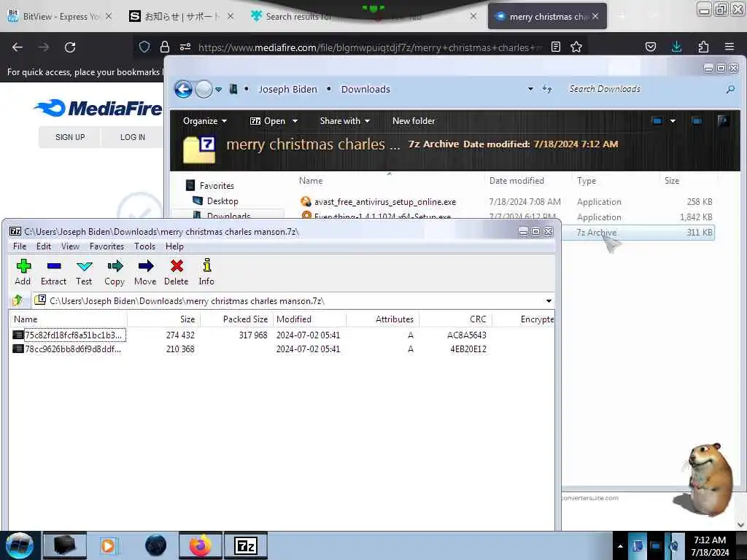Sort archive list by Name column
Image resolution: width=747 pixels, height=560 pixels.
click(68, 319)
